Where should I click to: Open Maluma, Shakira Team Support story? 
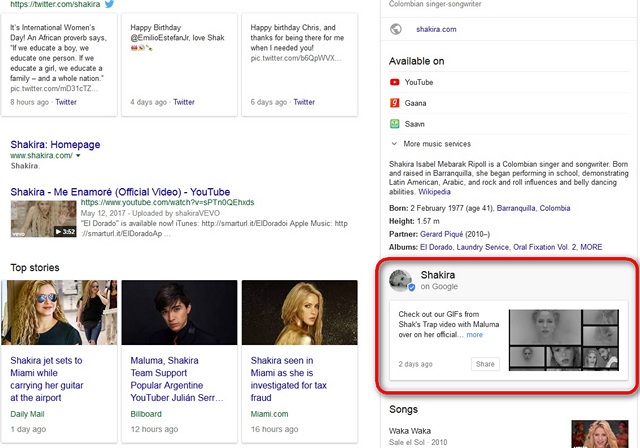coord(177,379)
